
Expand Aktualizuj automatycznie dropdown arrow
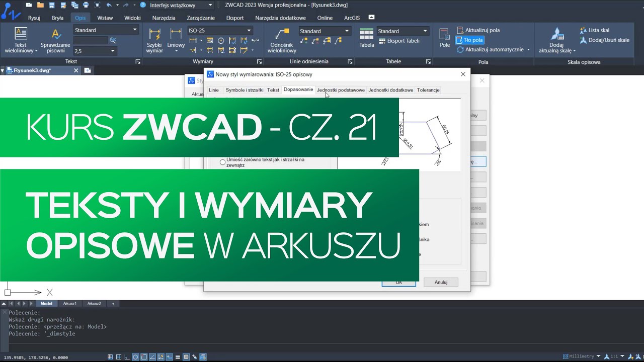(528, 50)
